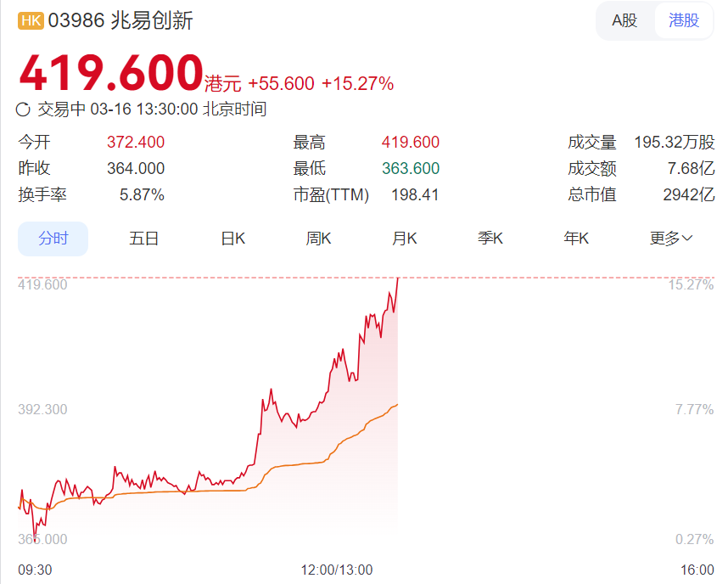The height and width of the screenshot is (584, 728).
Task: Open the 季K chart tab
Action: [x=490, y=239]
